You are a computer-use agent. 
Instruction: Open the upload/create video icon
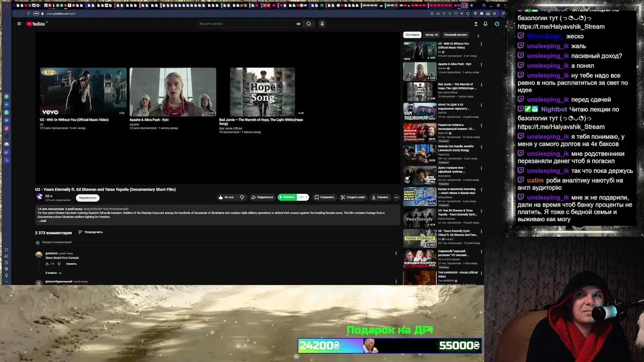(x=476, y=24)
